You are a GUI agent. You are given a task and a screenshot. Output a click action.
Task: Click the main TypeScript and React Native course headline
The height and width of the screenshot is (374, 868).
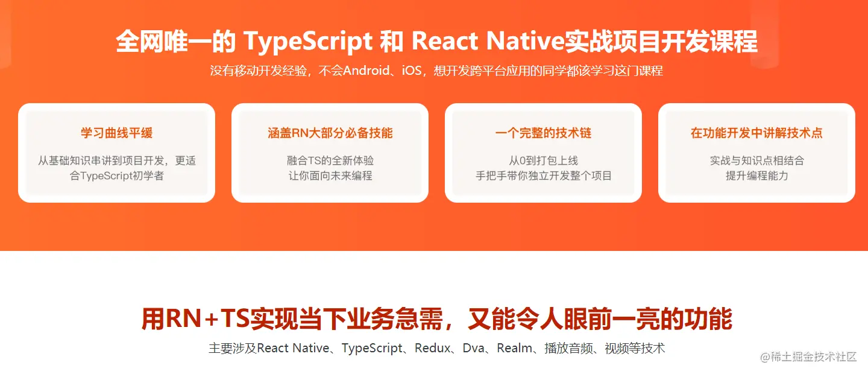436,42
